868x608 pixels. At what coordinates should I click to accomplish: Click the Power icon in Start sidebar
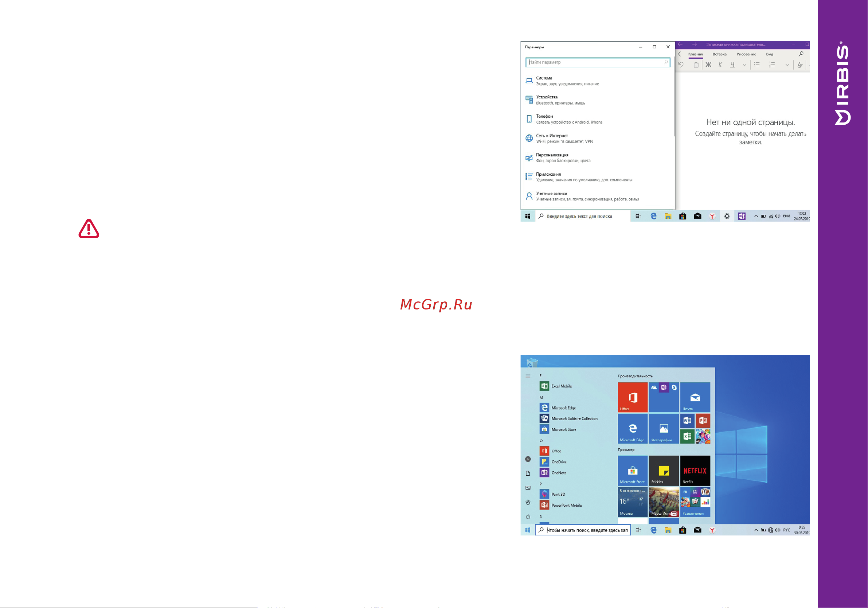528,517
